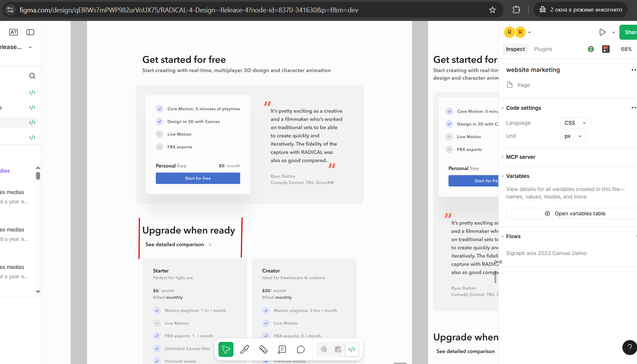
Task: Collapse the Variables section
Action: [x=502, y=176]
